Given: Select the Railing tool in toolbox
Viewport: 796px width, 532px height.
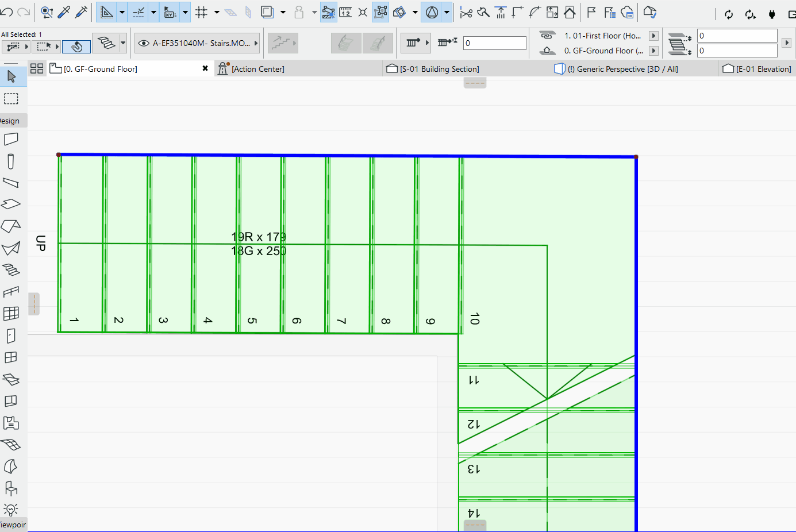Looking at the screenshot, I should (x=11, y=292).
